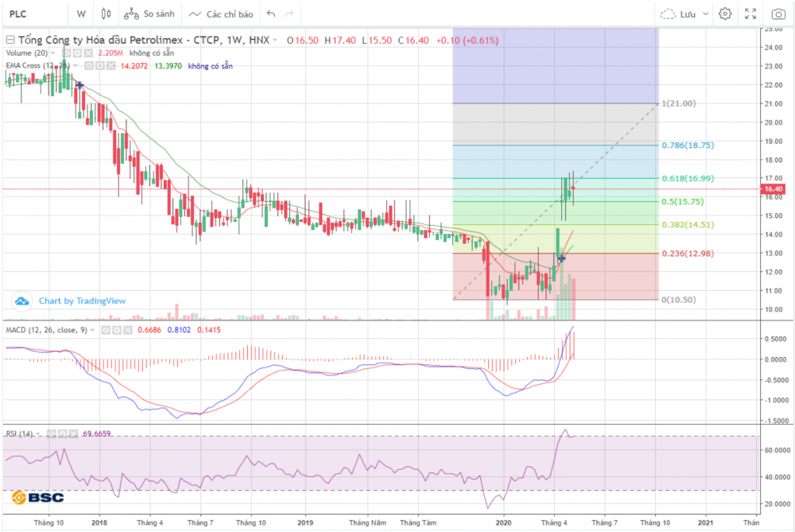Select the Volume (20) indicator label

click(x=27, y=52)
